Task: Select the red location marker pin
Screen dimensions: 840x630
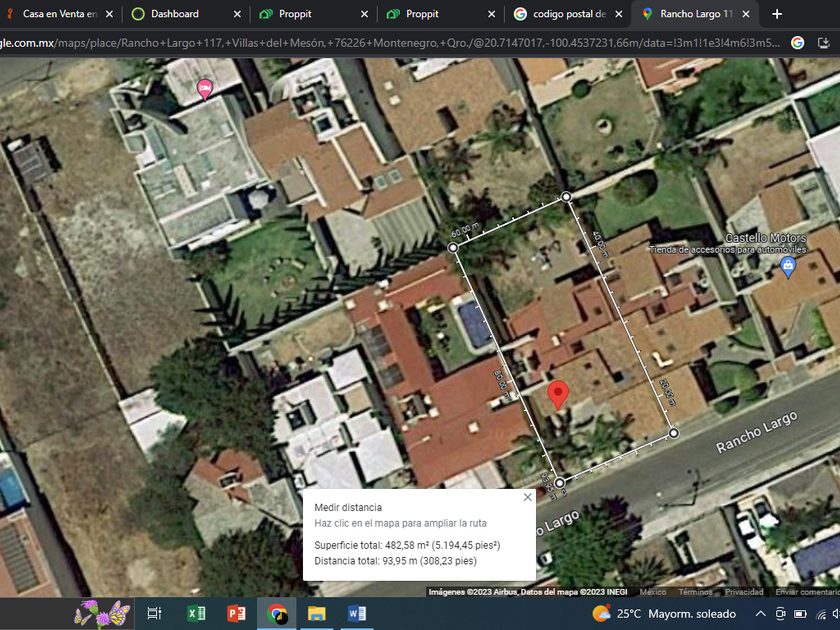Action: (558, 395)
